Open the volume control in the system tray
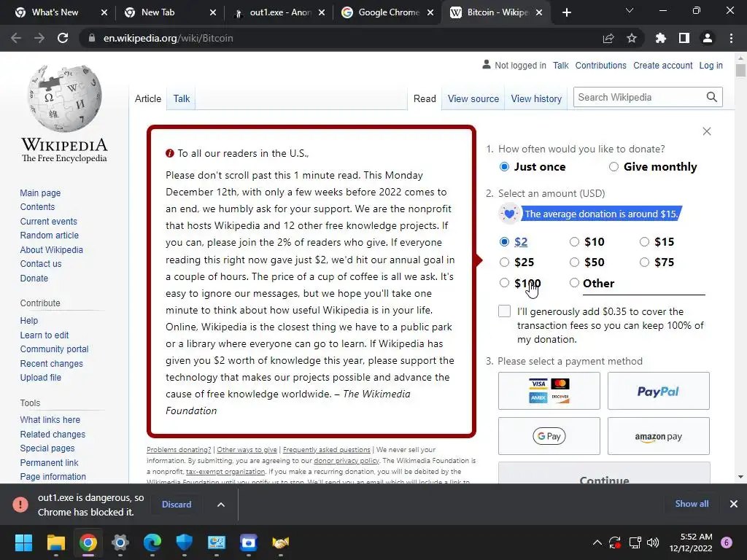 653,542
